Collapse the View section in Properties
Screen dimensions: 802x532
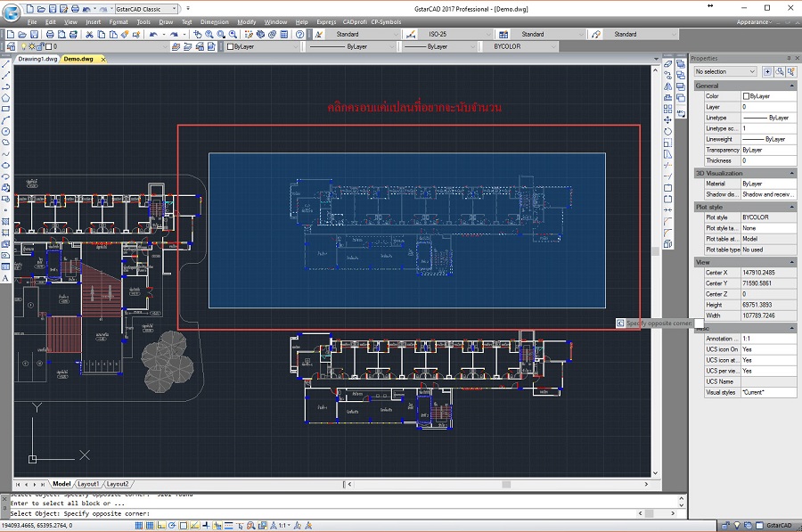tap(792, 262)
